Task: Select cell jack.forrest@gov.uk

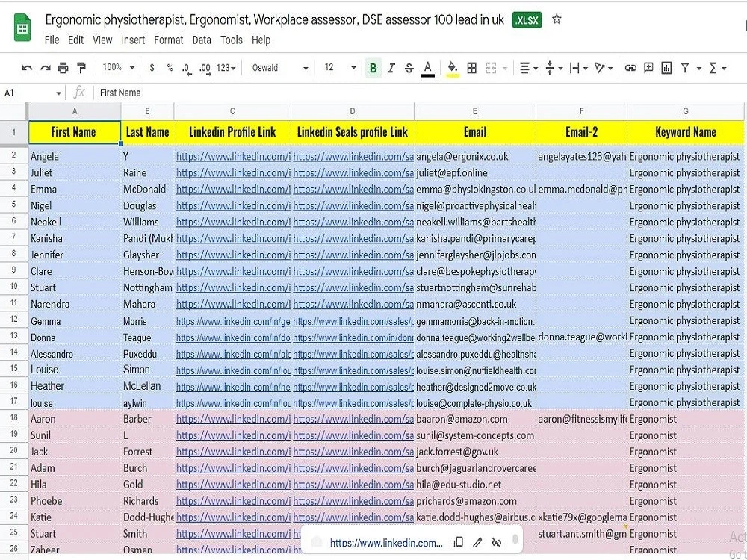Action: (x=475, y=452)
